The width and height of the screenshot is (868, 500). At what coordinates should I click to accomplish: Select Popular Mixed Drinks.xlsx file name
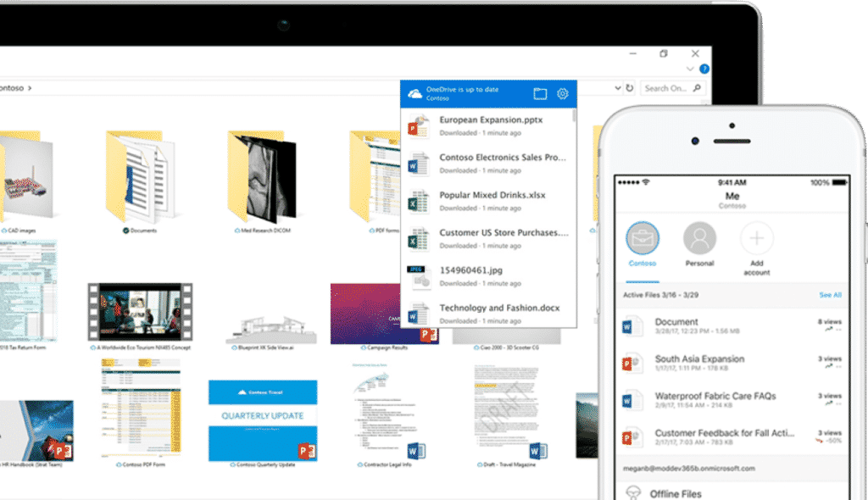point(492,195)
